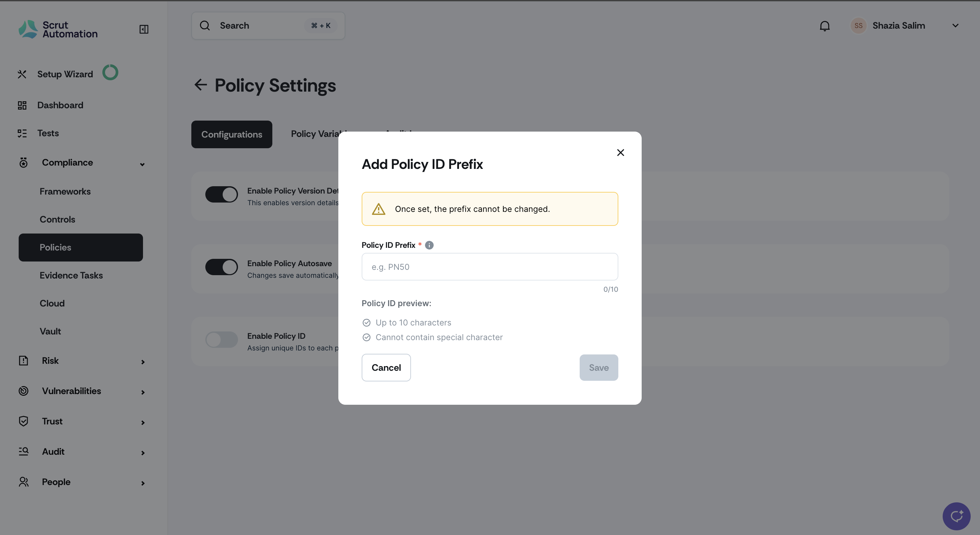This screenshot has width=980, height=535.
Task: Collapse the Compliance menu section
Action: click(142, 164)
